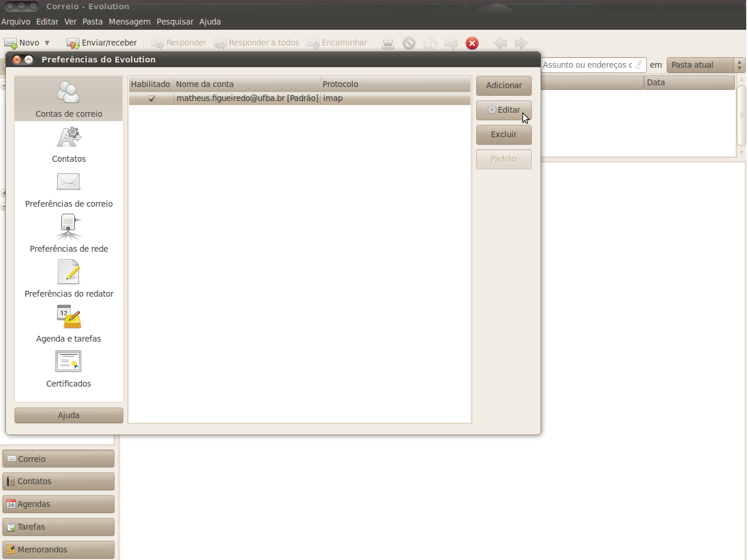Viewport: 748px width, 560px height.
Task: Open the Arquivo menu
Action: click(x=16, y=22)
